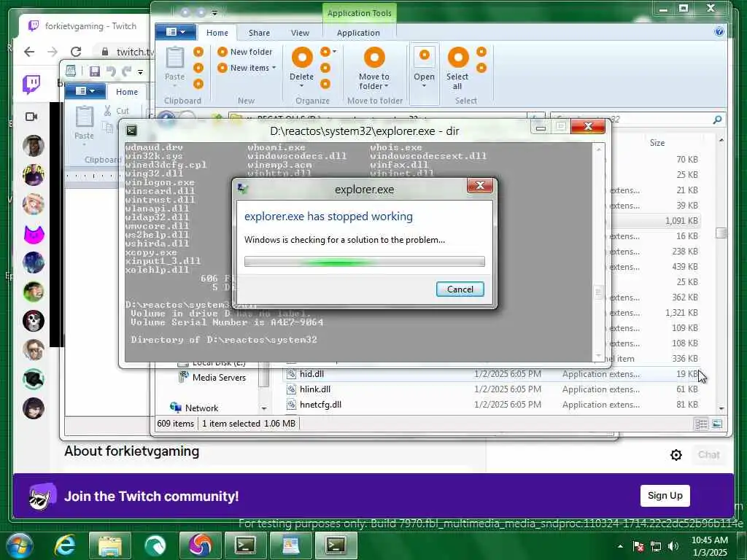Click the WordPad taskbar button
This screenshot has height=560, width=747.
point(290,545)
